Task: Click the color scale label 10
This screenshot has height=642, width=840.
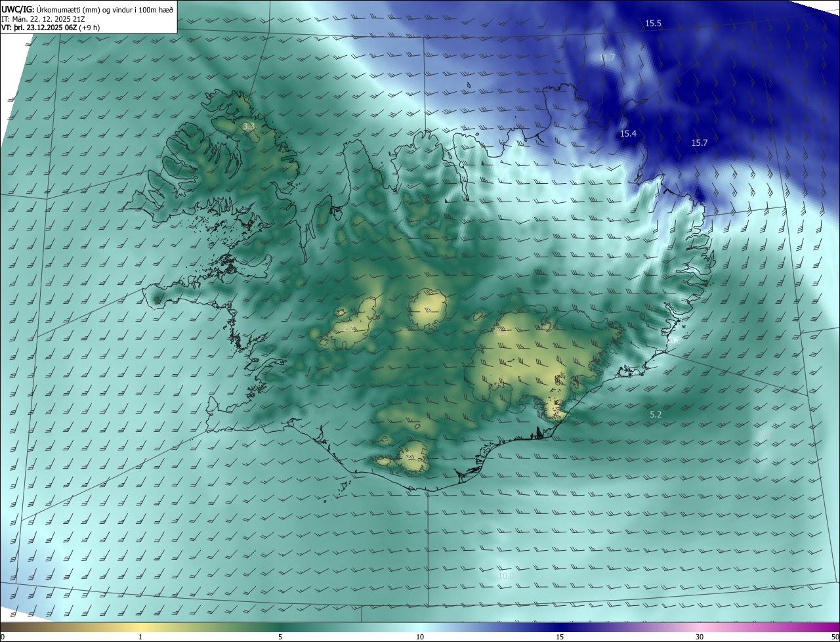Action: pos(420,637)
